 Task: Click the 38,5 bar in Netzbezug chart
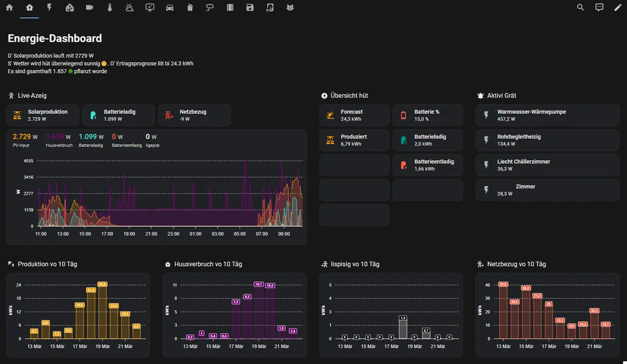tap(526, 313)
